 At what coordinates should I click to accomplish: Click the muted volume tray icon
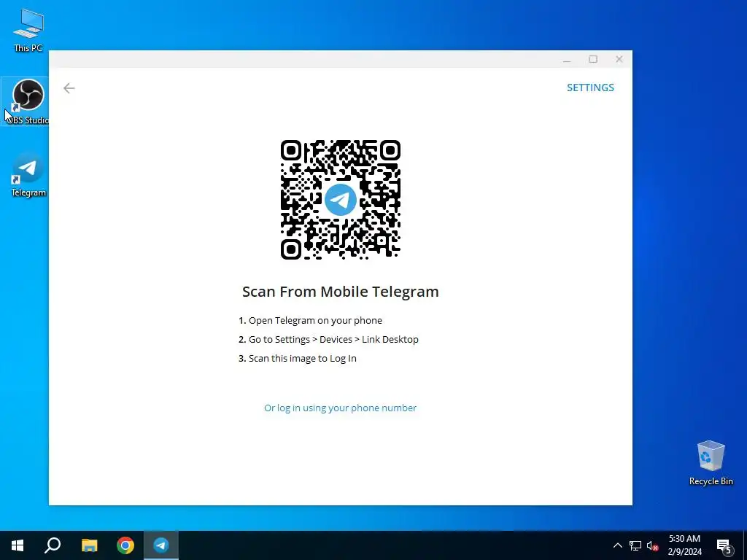[652, 545]
